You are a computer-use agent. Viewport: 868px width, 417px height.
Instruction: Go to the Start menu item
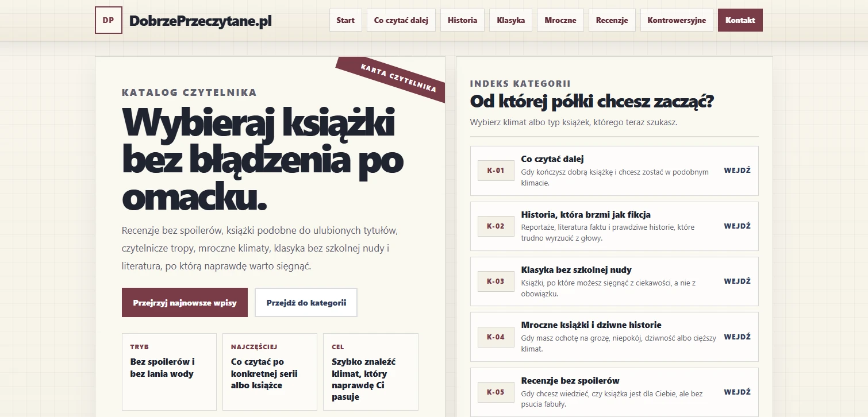click(345, 20)
